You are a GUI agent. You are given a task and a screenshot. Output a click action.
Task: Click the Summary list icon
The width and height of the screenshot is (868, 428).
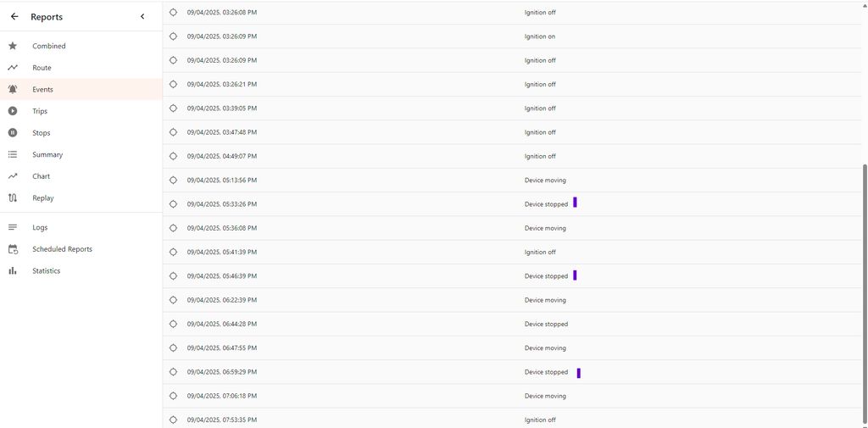(13, 154)
